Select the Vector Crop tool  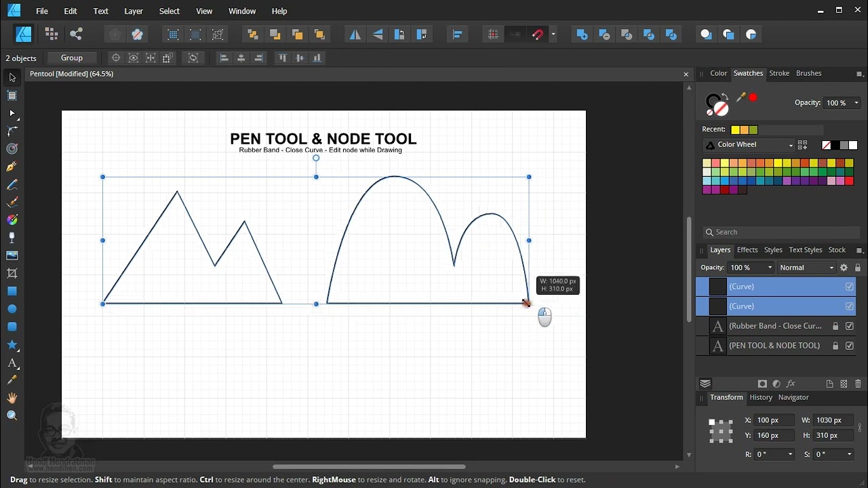[x=12, y=273]
